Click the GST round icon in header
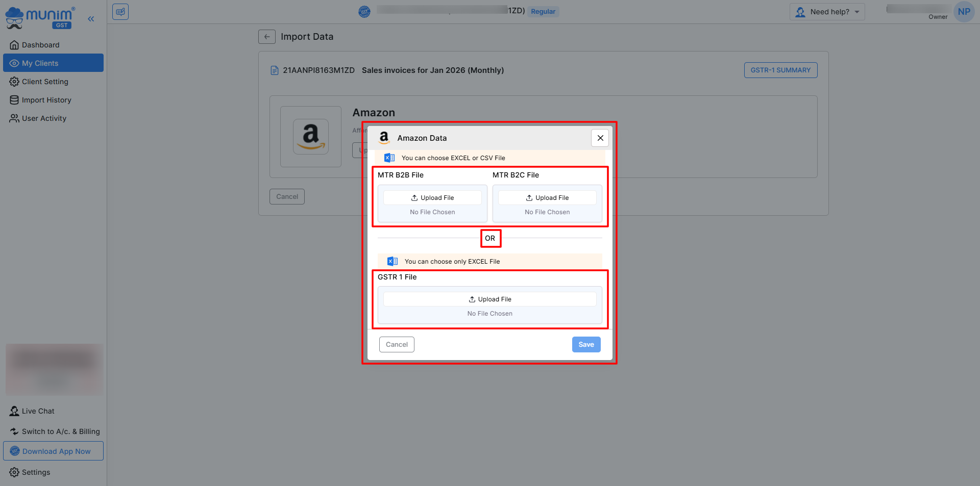Screen dimensions: 980x486 point(364,12)
